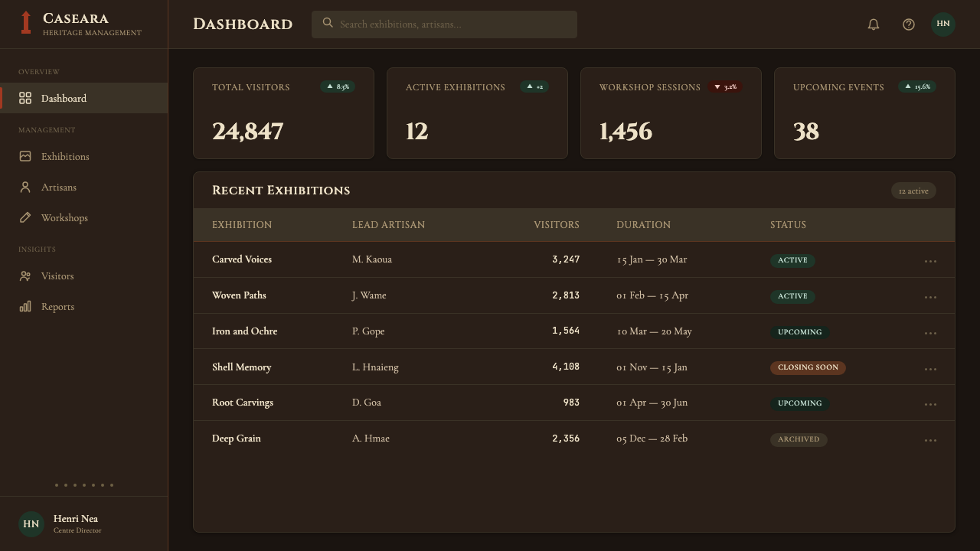
Task: Click the Workshops pencil icon
Action: point(25,217)
